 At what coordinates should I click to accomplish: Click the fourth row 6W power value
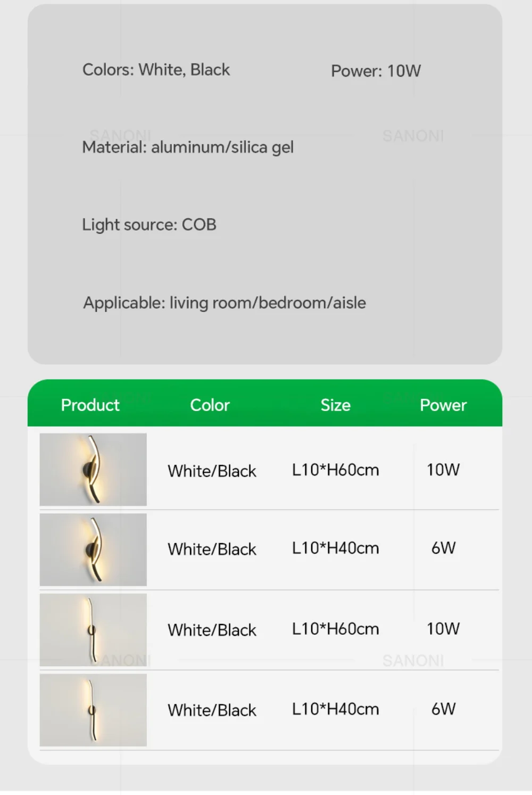tap(443, 709)
